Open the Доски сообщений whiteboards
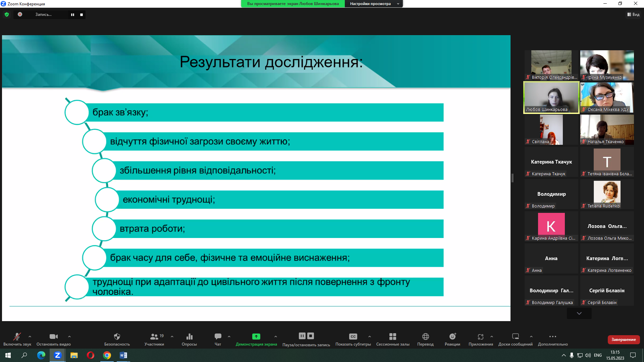Viewport: 644px width, 362px height. pyautogui.click(x=515, y=339)
